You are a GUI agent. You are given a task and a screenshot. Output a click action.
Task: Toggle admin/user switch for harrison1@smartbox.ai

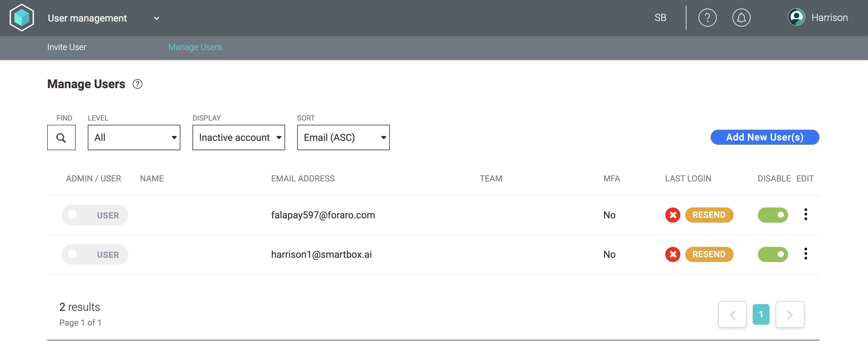click(95, 254)
